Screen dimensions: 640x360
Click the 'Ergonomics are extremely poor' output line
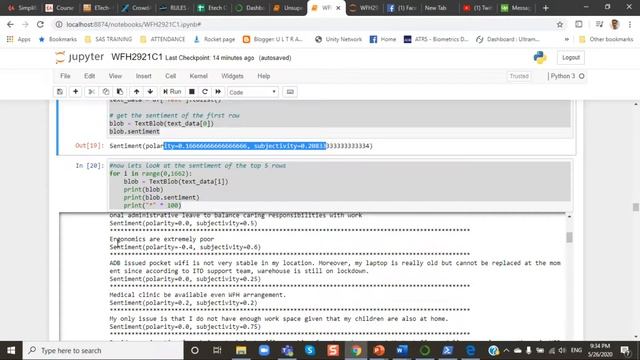[162, 239]
